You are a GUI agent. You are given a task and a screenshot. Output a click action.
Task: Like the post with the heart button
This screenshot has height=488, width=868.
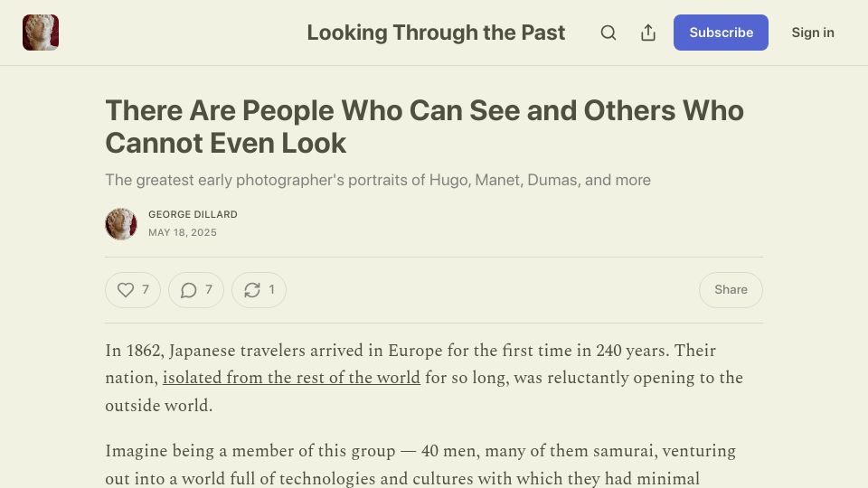click(x=133, y=290)
